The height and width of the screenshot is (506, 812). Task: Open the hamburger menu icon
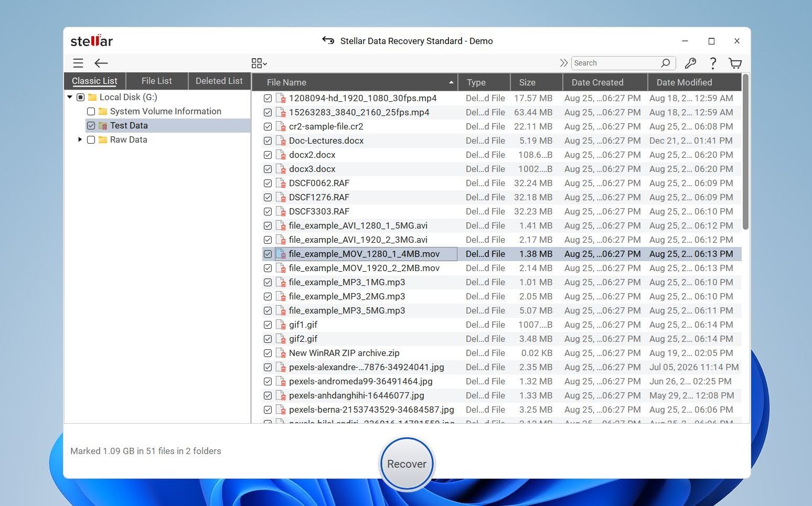(x=78, y=63)
